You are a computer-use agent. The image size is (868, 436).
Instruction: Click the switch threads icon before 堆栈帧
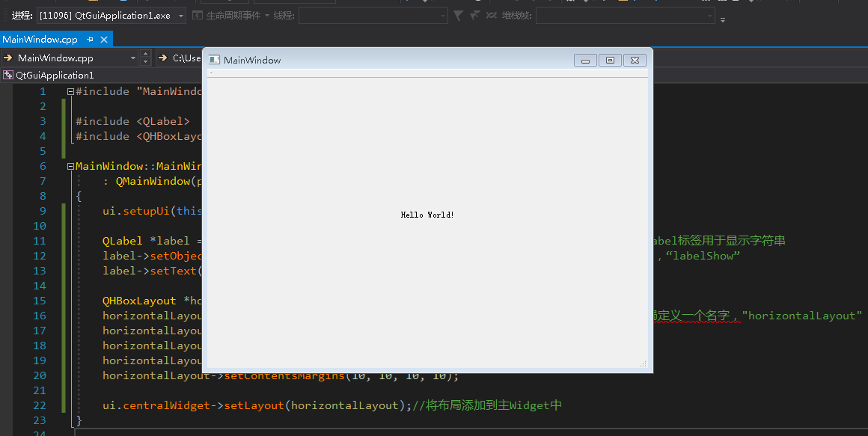pos(491,16)
